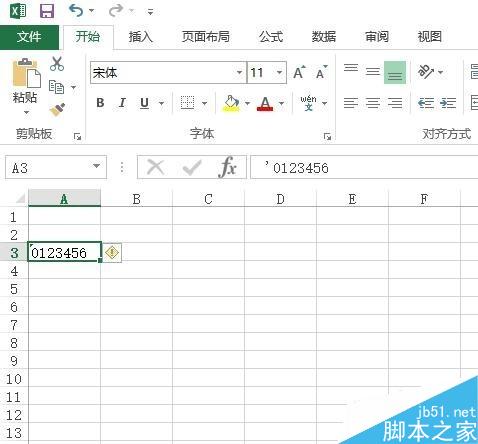478x444 pixels.
Task: Click the Select All corner triangle
Action: pos(20,199)
